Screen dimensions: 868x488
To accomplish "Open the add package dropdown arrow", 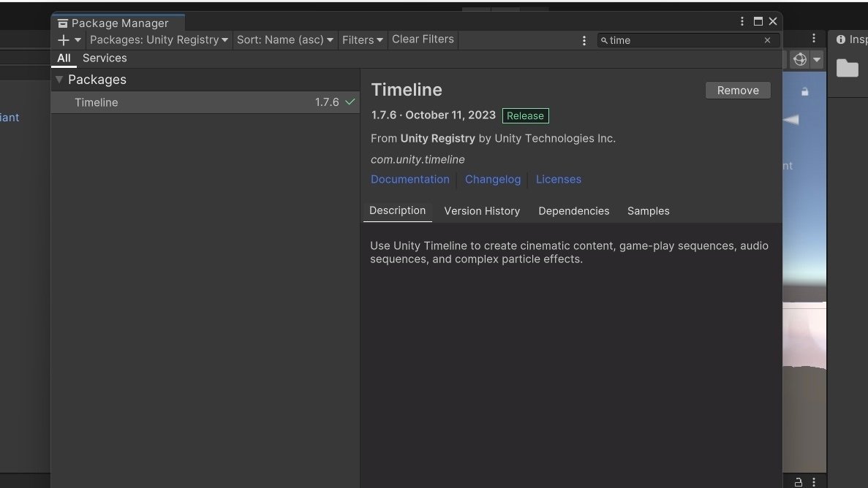I will point(78,40).
